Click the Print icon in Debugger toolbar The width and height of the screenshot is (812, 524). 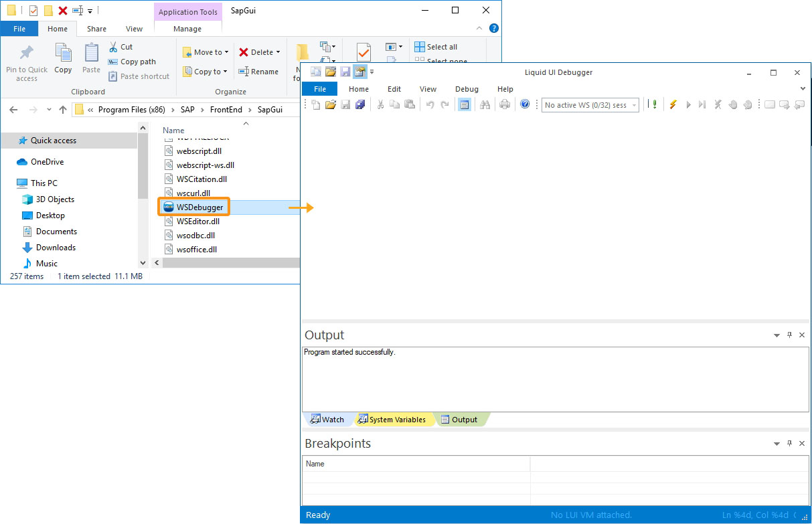[505, 104]
